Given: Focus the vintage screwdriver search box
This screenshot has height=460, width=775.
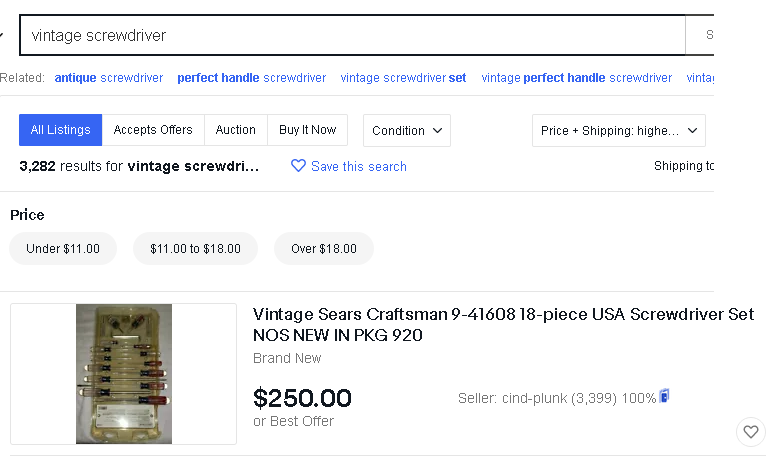Looking at the screenshot, I should (x=352, y=35).
